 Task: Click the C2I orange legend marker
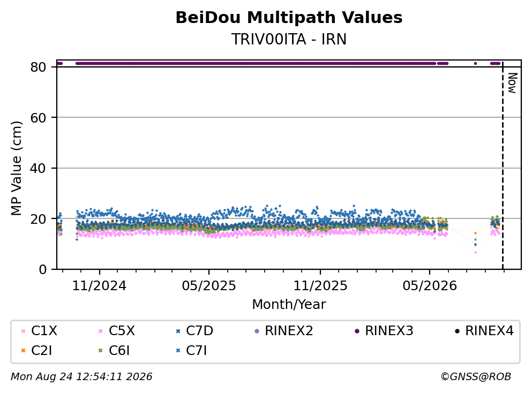[x=23, y=351]
